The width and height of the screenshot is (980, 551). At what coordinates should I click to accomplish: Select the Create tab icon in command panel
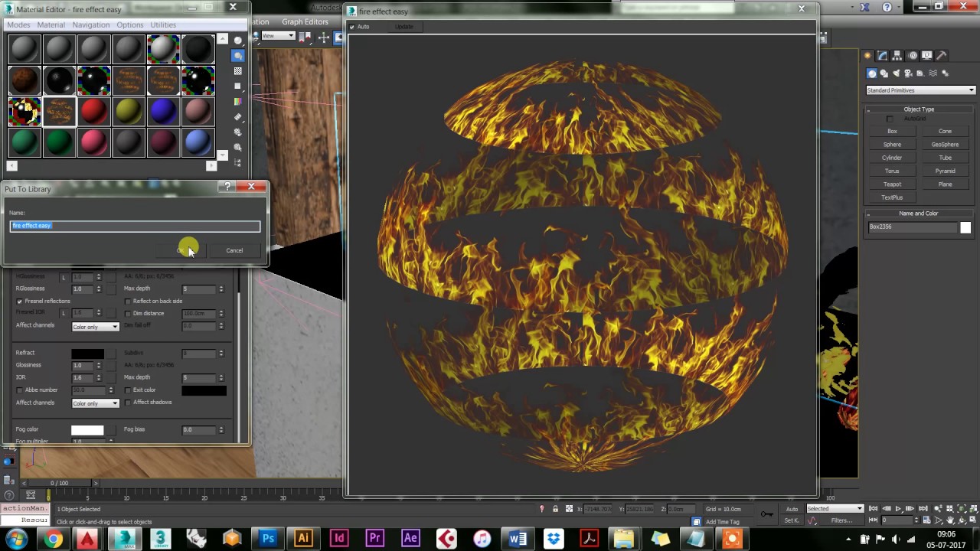click(x=868, y=56)
